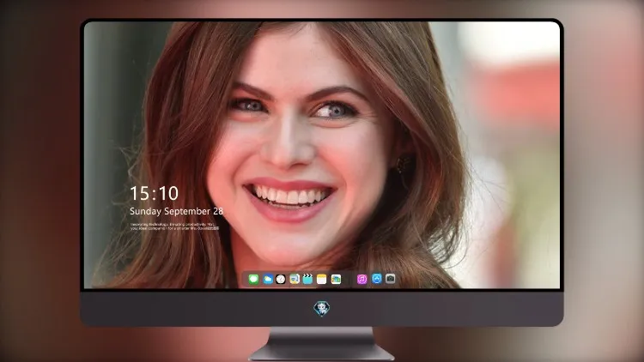Open the blue App Store icon in the dock
644x362 pixels.
point(377,279)
